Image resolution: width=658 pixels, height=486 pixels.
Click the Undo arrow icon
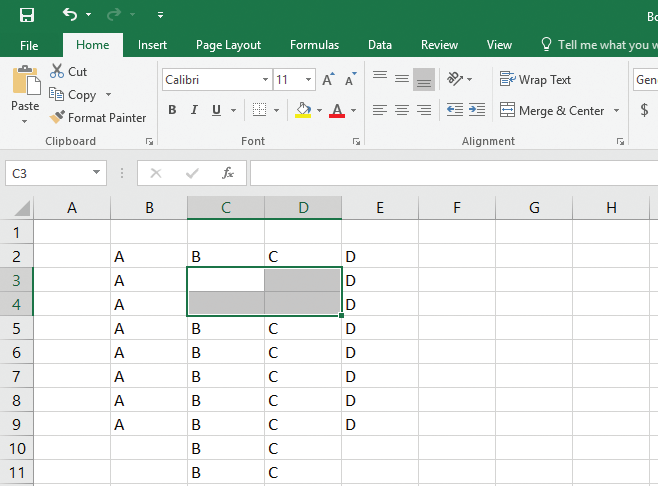70,15
